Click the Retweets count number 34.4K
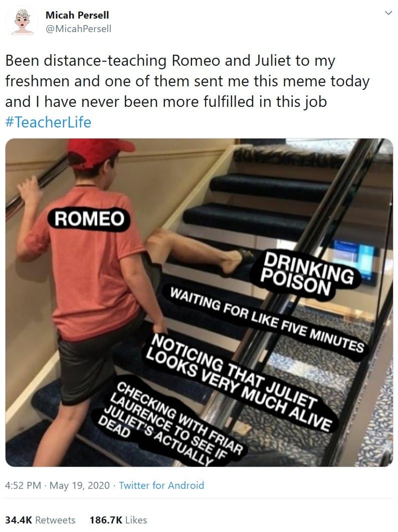The height and width of the screenshot is (532, 398). click(x=19, y=520)
